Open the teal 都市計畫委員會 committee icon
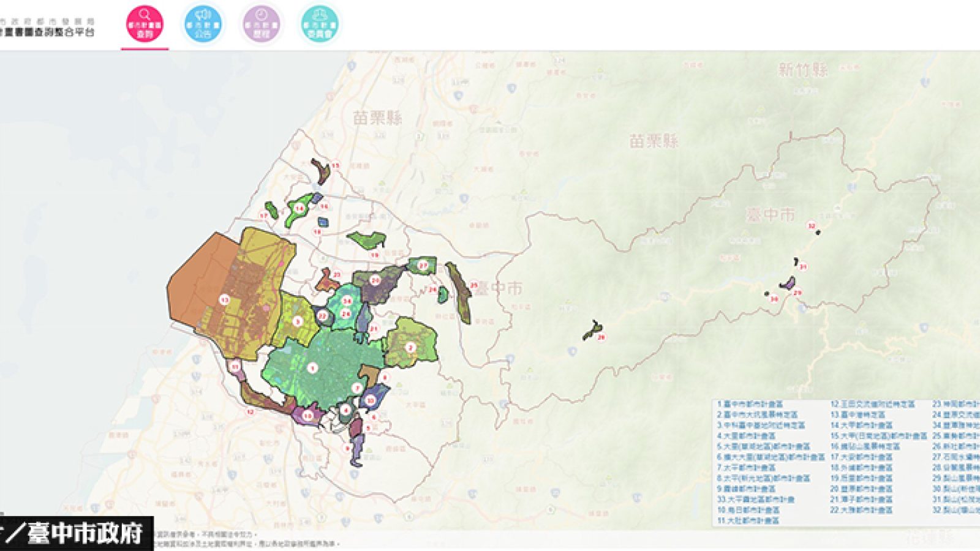Image resolution: width=980 pixels, height=551 pixels. click(320, 24)
